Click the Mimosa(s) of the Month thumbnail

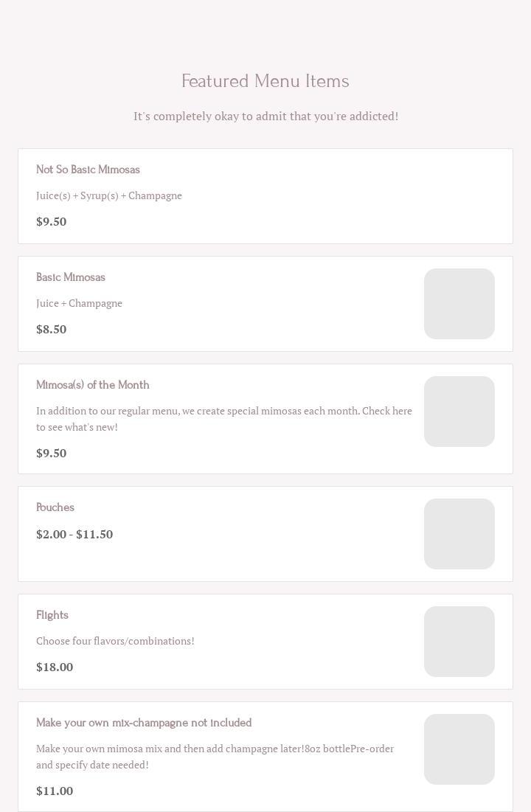click(x=459, y=412)
